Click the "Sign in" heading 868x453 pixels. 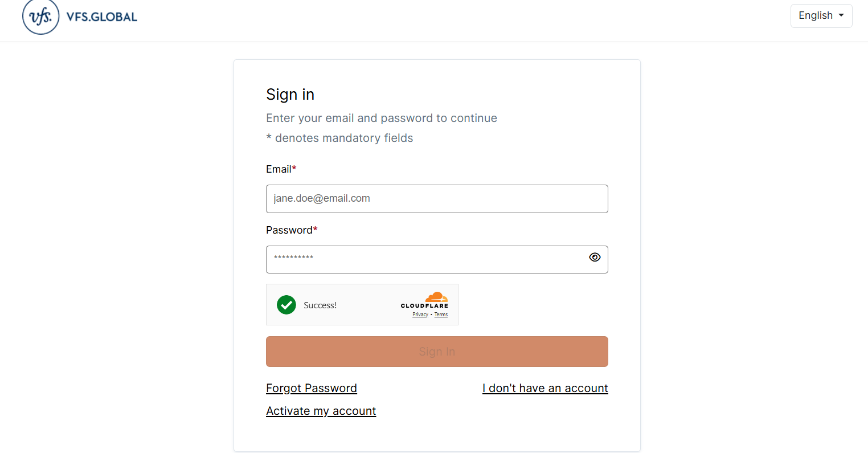(290, 95)
